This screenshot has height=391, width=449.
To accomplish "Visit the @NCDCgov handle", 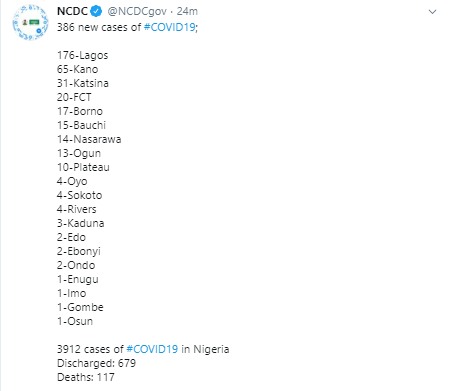I will click(x=137, y=11).
